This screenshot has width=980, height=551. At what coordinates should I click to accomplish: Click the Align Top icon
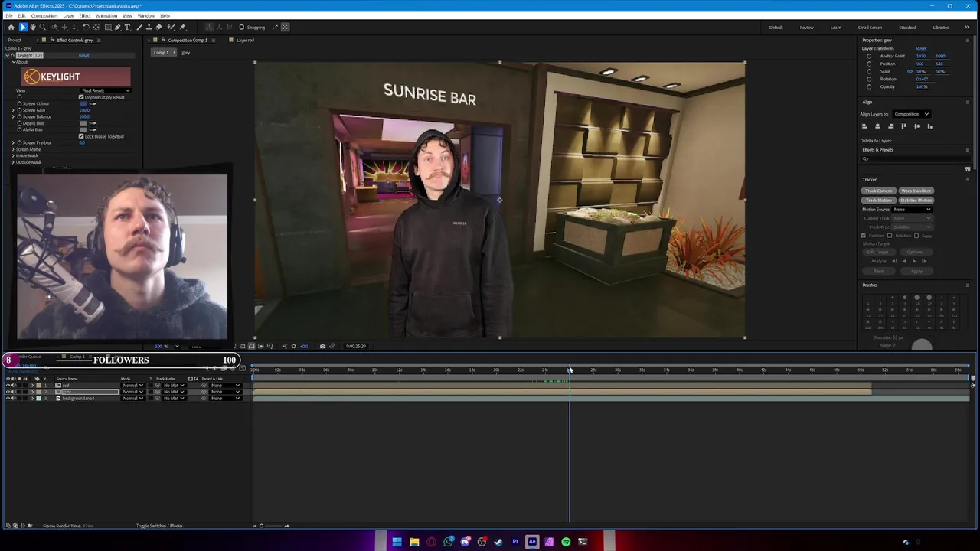(903, 126)
